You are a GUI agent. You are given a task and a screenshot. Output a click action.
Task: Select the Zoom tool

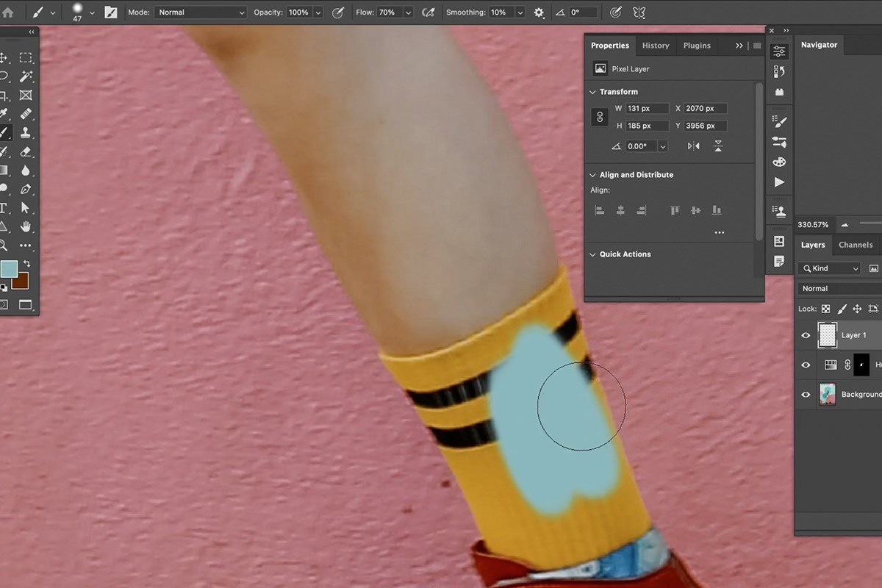3,245
